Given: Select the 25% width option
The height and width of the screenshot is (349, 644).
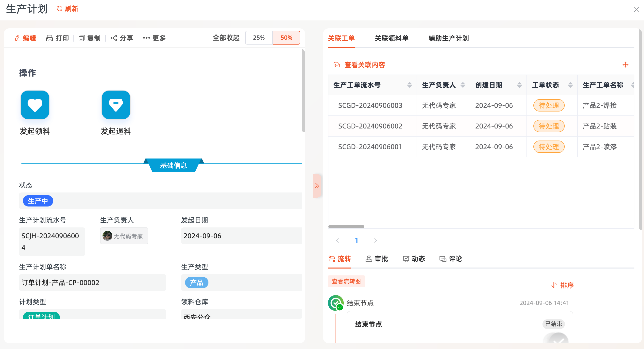Looking at the screenshot, I should [x=258, y=38].
